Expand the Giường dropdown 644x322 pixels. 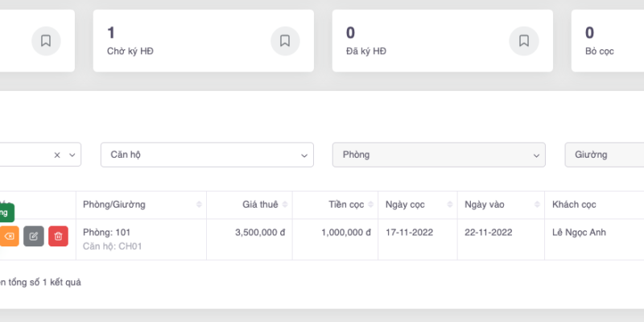[x=604, y=155]
